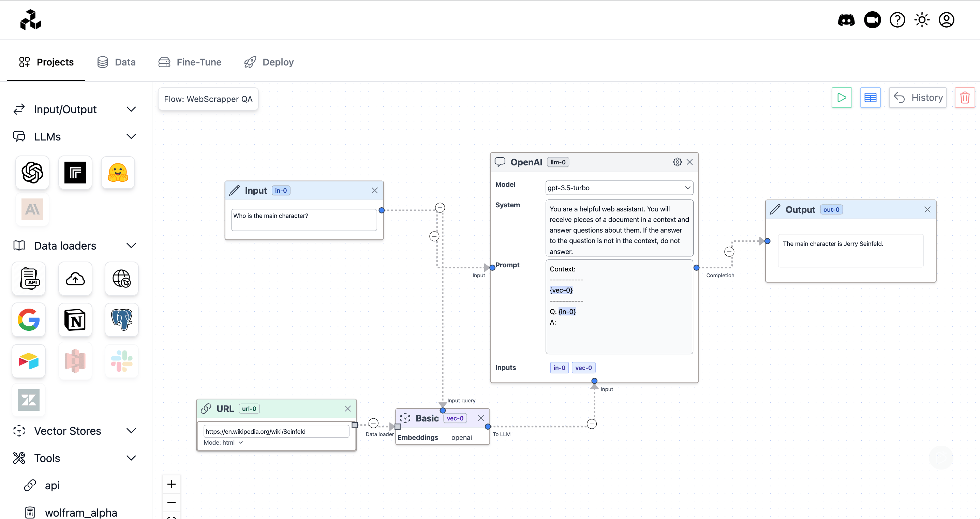Add the Notion data loader
Viewport: 980px width, 519px height.
(75, 320)
